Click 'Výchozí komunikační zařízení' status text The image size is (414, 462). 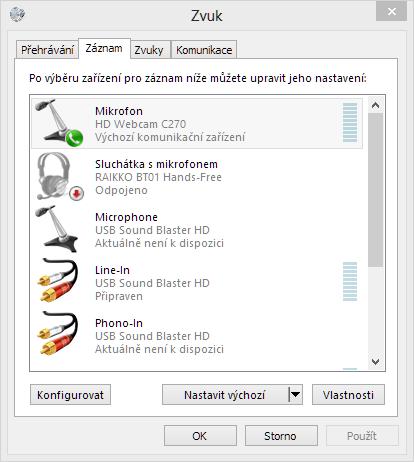click(170, 137)
